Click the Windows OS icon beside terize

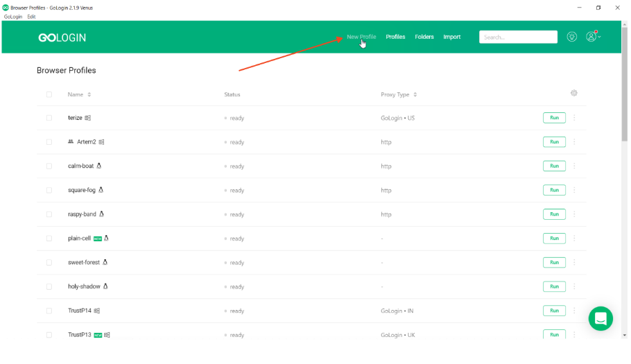coord(88,118)
